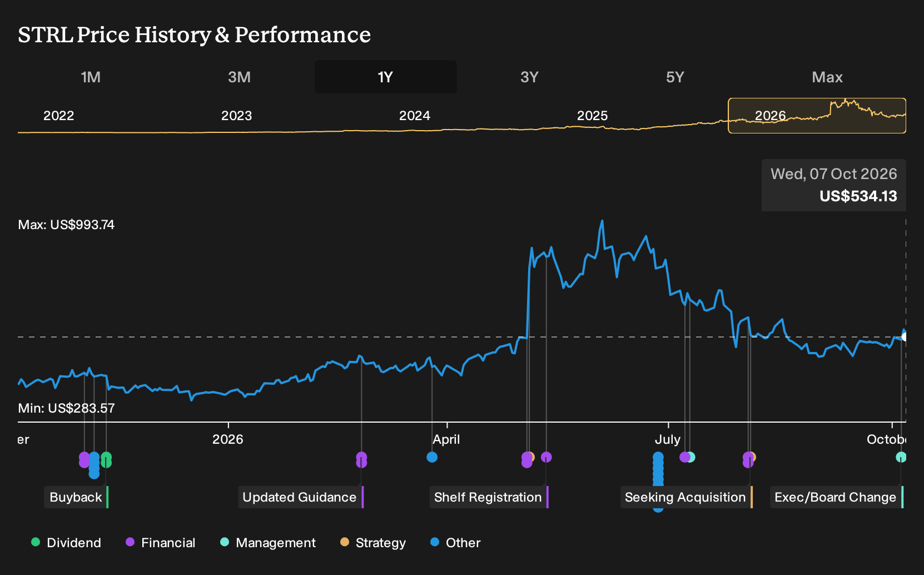Screen dimensions: 924x575
Task: Switch to the 3M range tab
Action: [239, 77]
